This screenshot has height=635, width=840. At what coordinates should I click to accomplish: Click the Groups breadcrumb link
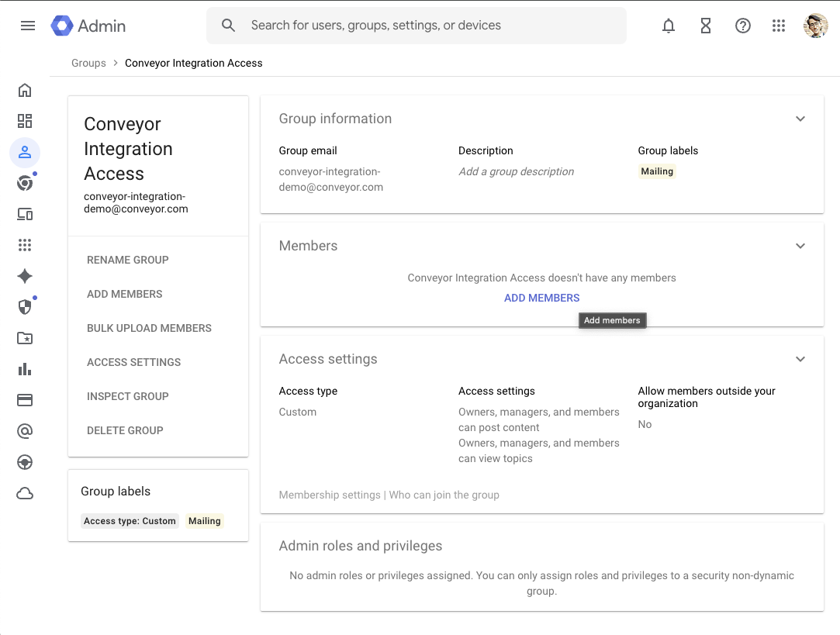click(x=88, y=63)
